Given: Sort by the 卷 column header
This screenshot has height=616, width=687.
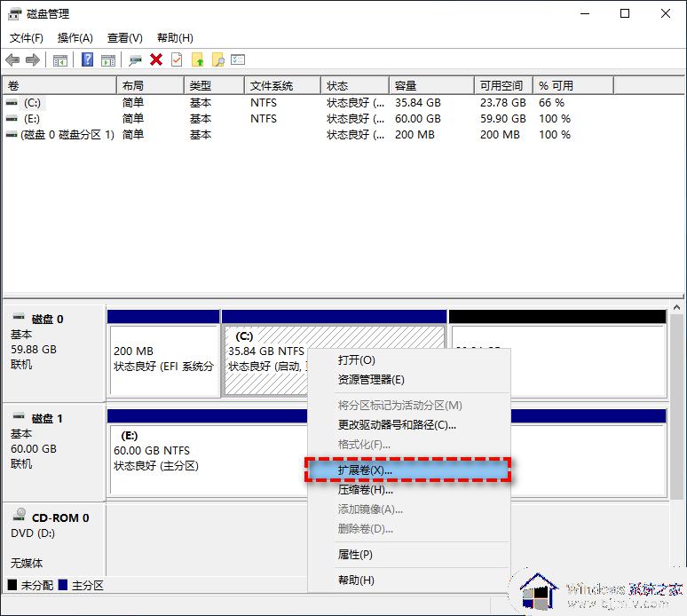Looking at the screenshot, I should point(59,85).
